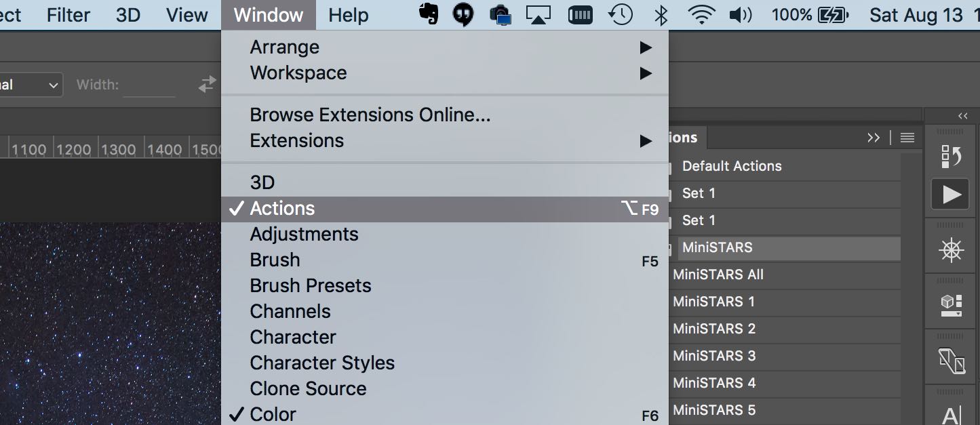Choose Brush Presets in the Window menu

[x=444, y=286]
